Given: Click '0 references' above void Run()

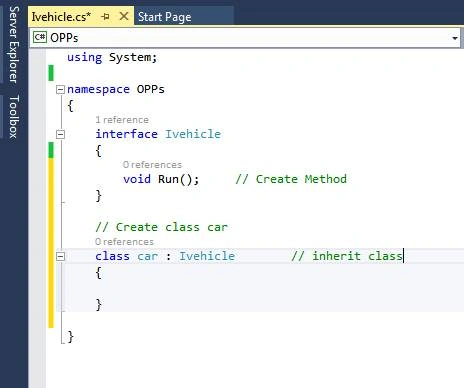Looking at the screenshot, I should coord(152,165).
